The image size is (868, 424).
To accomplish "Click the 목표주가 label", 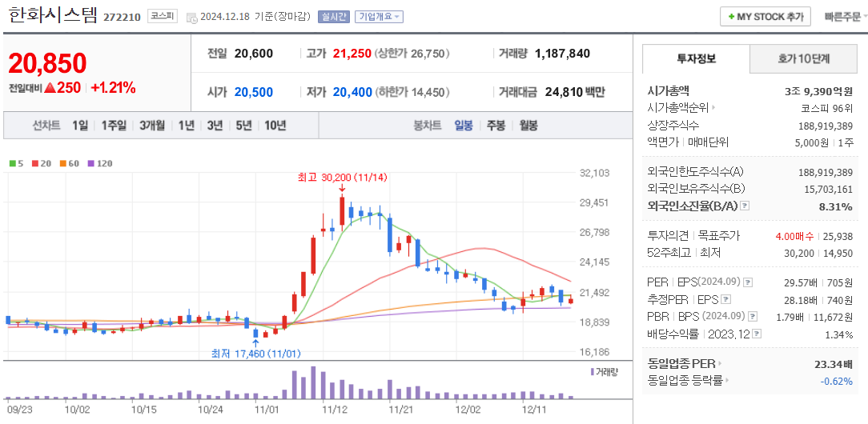I will pyautogui.click(x=719, y=236).
